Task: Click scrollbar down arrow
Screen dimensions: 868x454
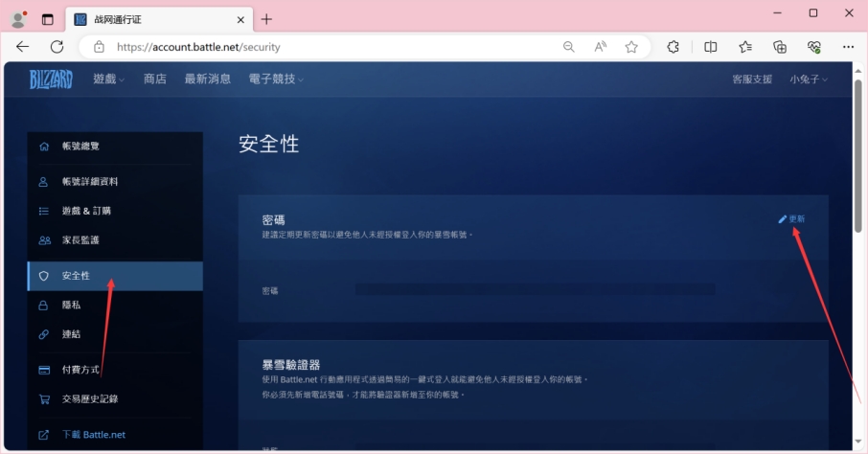Action: (857, 442)
